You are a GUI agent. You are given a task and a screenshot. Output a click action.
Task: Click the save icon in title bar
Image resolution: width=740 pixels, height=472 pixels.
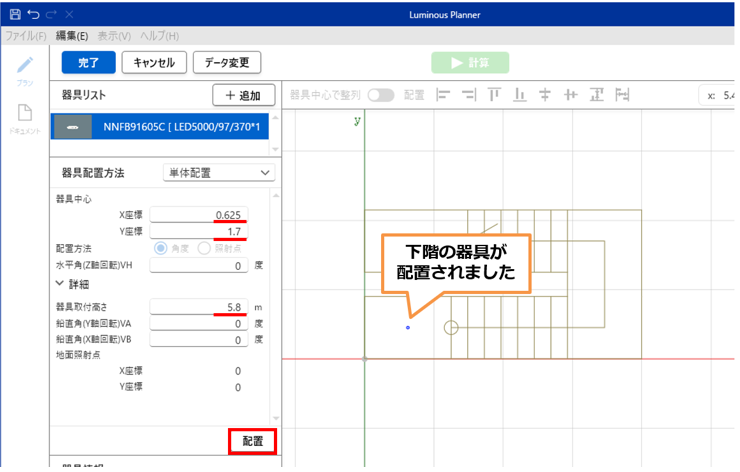[14, 15]
